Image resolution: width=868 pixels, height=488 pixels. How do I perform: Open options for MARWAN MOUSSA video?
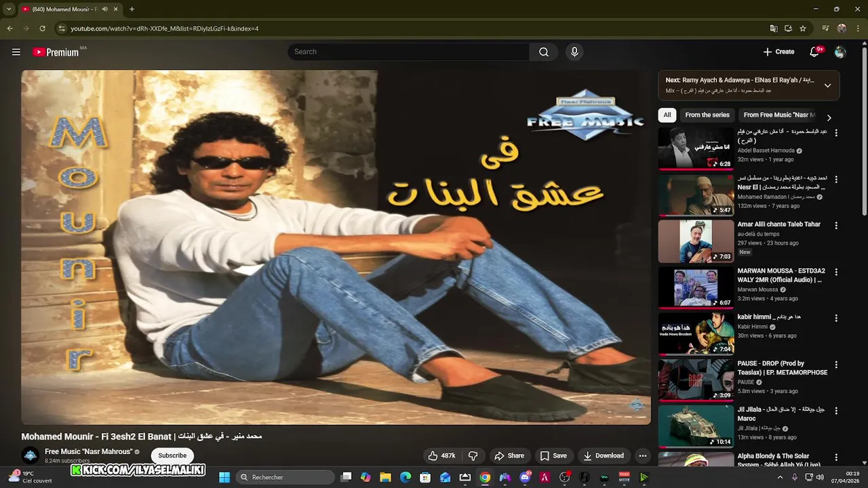click(x=835, y=272)
